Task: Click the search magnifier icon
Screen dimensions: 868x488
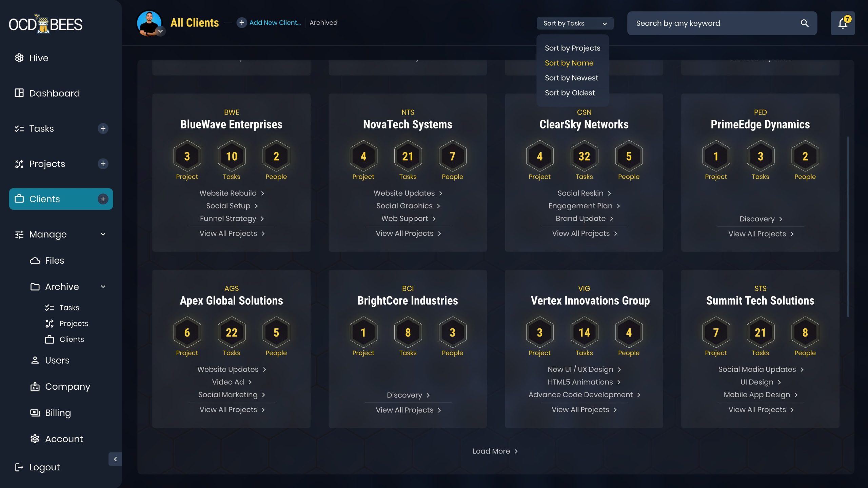Action: 805,23
